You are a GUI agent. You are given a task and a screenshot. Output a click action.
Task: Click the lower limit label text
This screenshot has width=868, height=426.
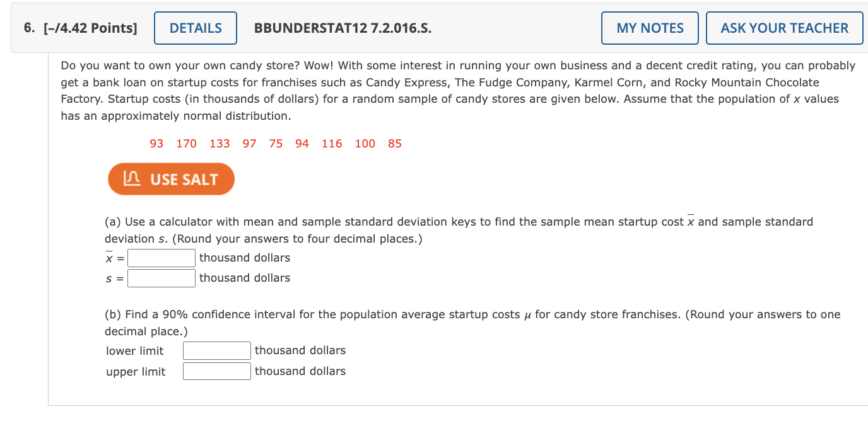click(x=134, y=350)
